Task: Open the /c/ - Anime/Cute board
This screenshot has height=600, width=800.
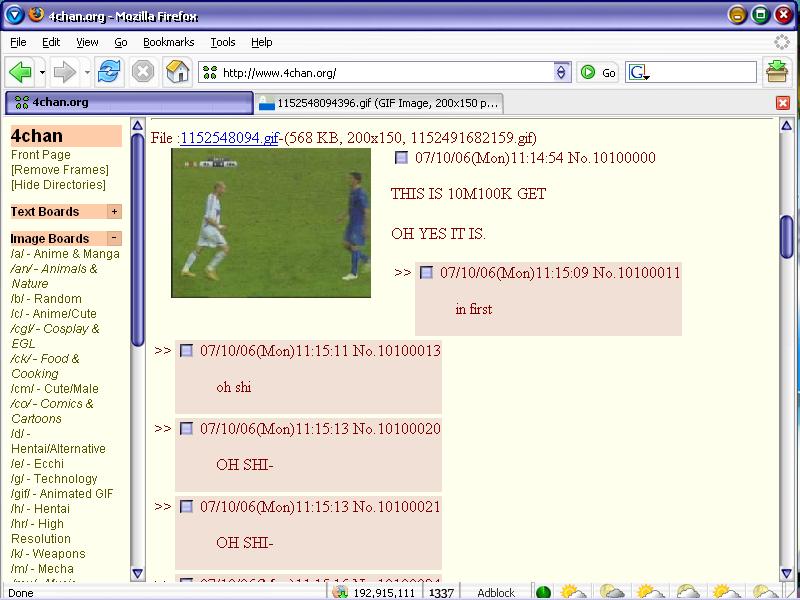Action: [x=54, y=314]
